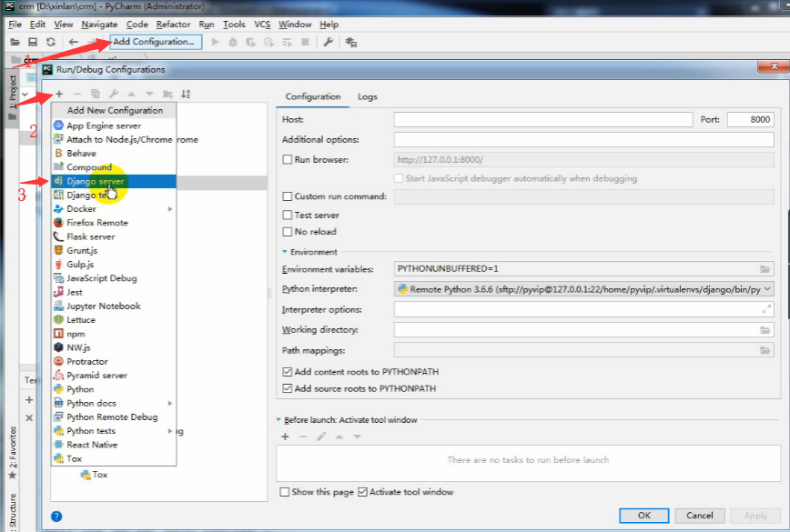Open the Add Configuration dropdown in toolbar
The image size is (790, 532).
tap(155, 42)
